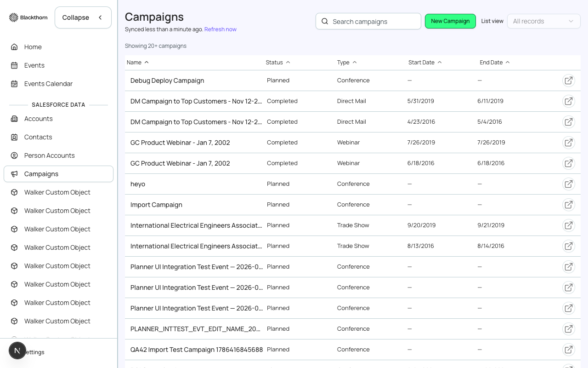Click the magnifier icon in search box
Screen dimensions: 588x368
[x=325, y=21]
